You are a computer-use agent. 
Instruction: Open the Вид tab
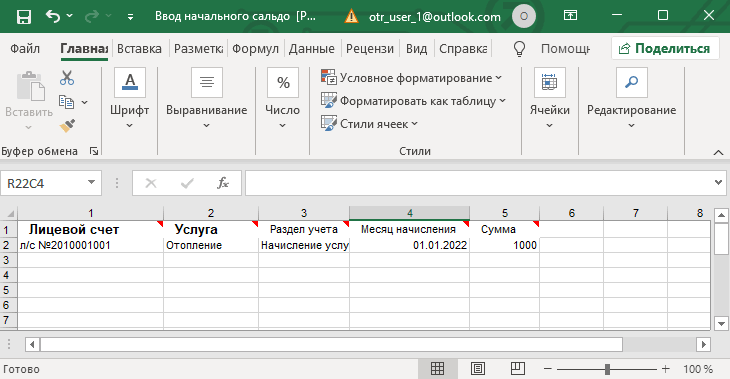pyautogui.click(x=416, y=48)
